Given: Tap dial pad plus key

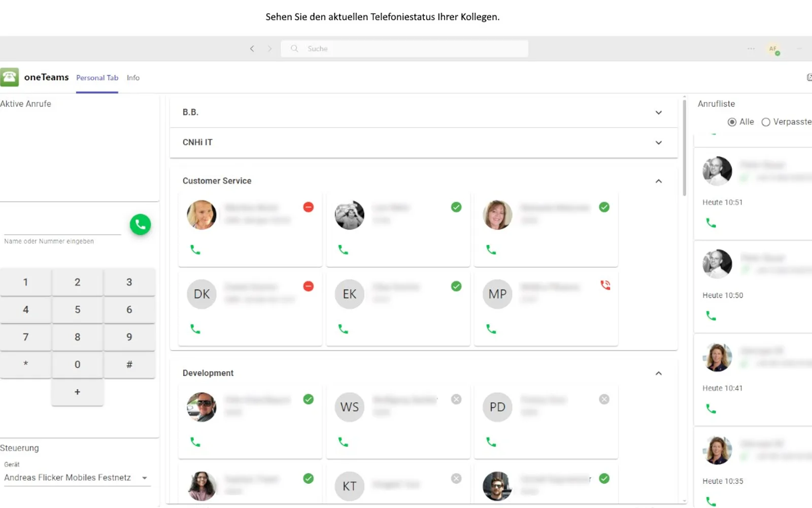Looking at the screenshot, I should (78, 392).
